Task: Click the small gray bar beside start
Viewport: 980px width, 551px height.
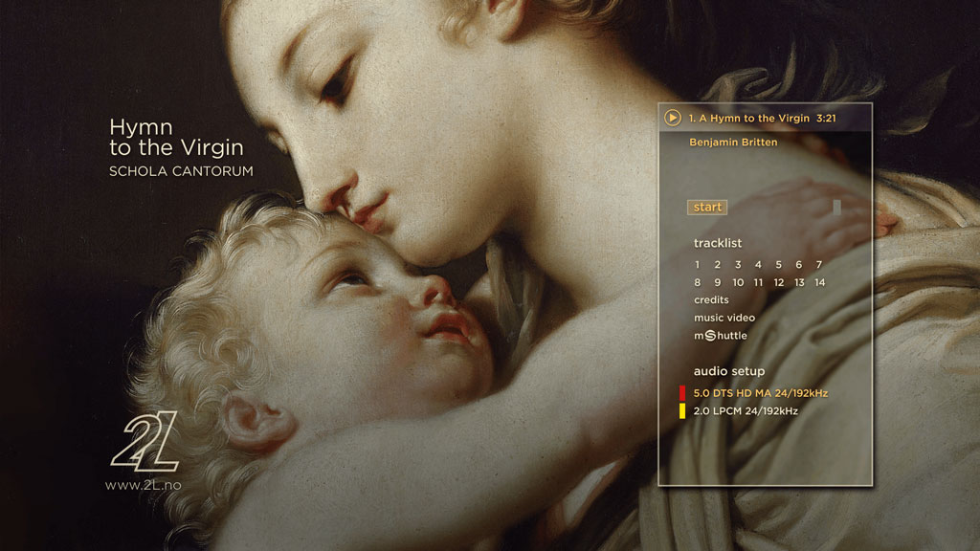Action: [x=836, y=208]
